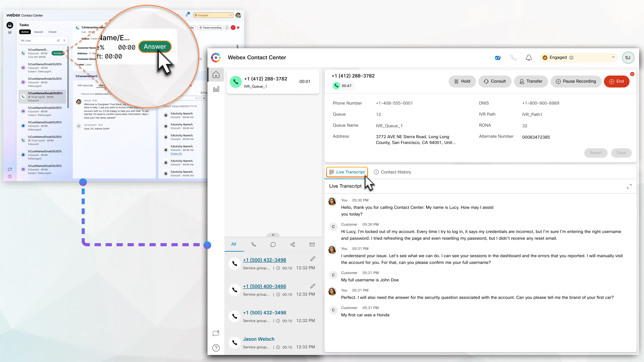Open the Engaged status dropdown in front window
644x362 pixels.
pyautogui.click(x=578, y=58)
